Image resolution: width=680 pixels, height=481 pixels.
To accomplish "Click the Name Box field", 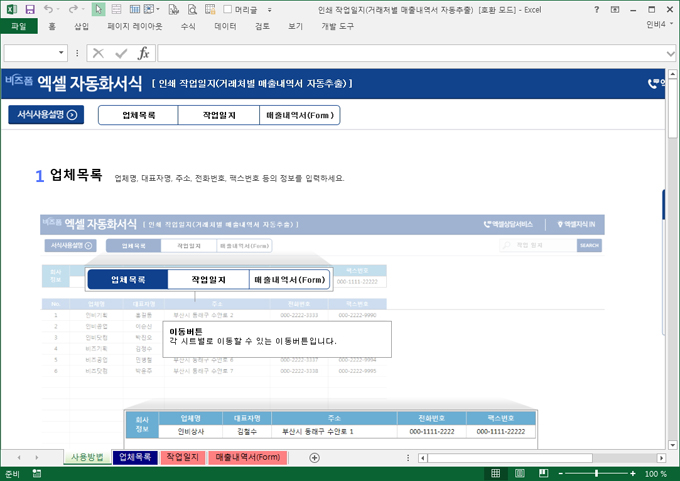I will [30, 53].
